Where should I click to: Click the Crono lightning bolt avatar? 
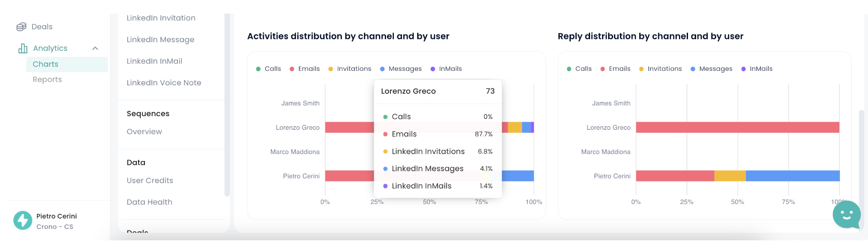tap(23, 221)
